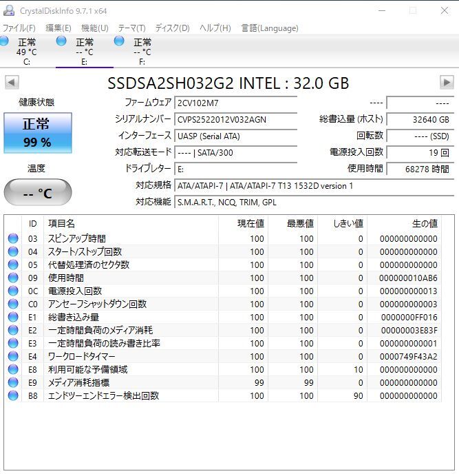The width and height of the screenshot is (459, 476).
Task: Click the -- °C temperature button
Action: click(x=38, y=192)
